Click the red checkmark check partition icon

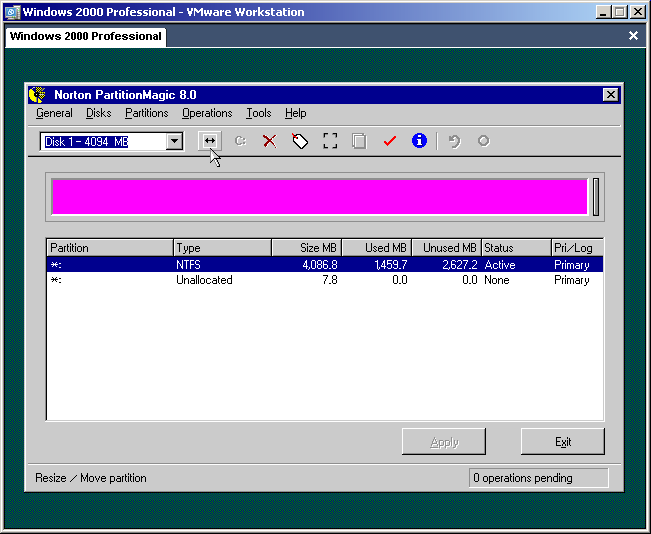389,141
